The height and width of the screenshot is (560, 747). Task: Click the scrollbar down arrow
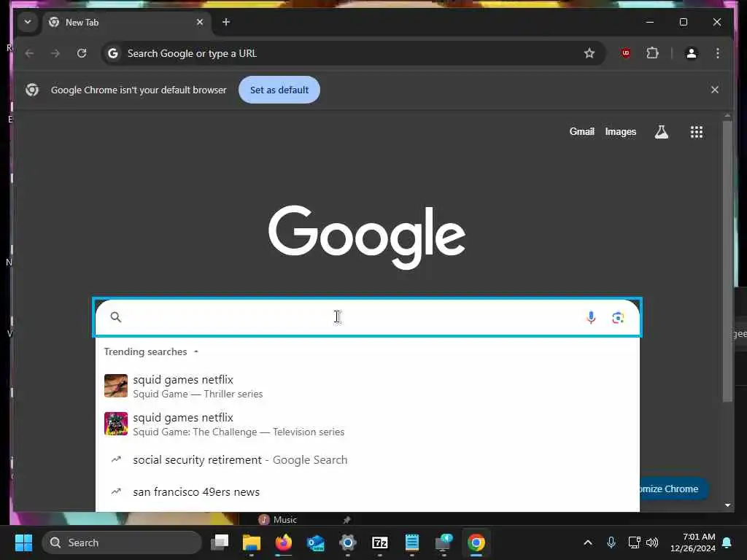[727, 505]
